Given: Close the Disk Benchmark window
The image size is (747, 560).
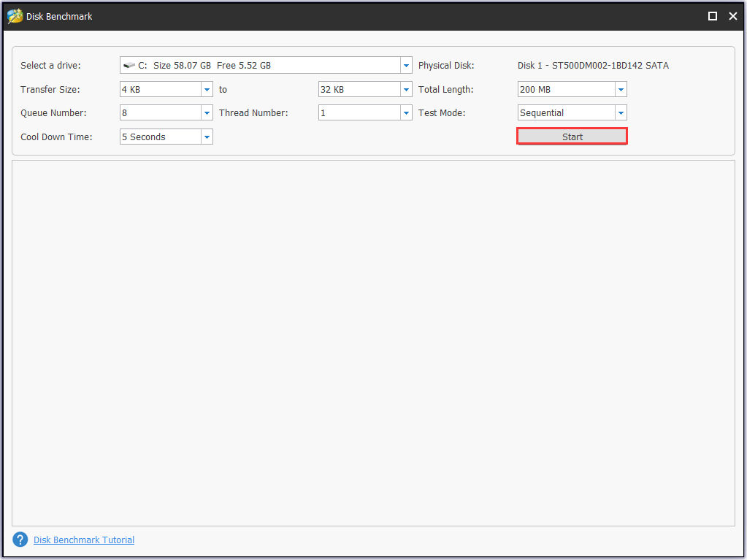Looking at the screenshot, I should click(x=733, y=16).
